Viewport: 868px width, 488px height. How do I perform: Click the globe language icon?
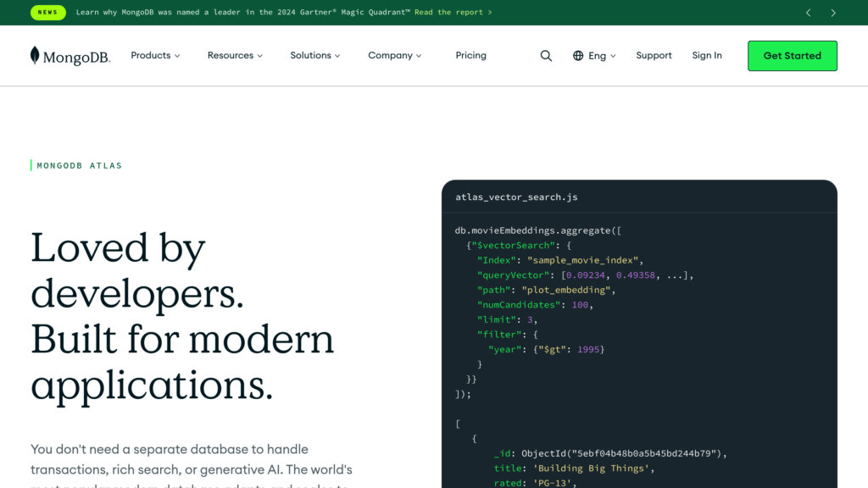[578, 56]
